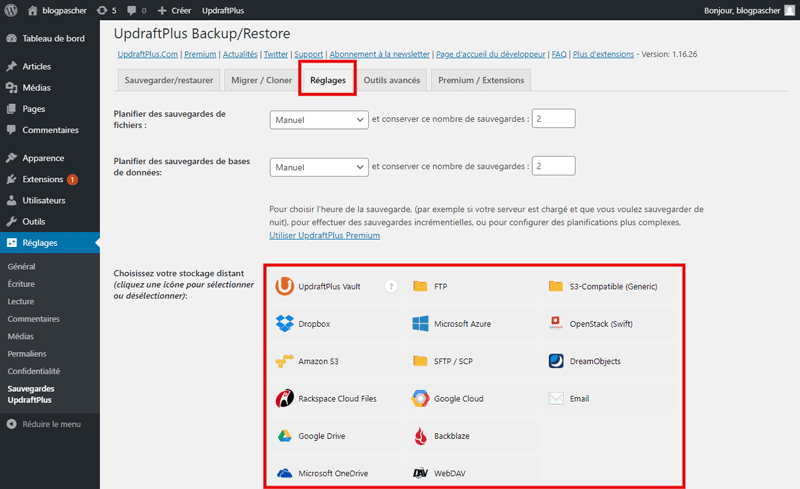Open Abonnement à la newsletter link

click(380, 54)
